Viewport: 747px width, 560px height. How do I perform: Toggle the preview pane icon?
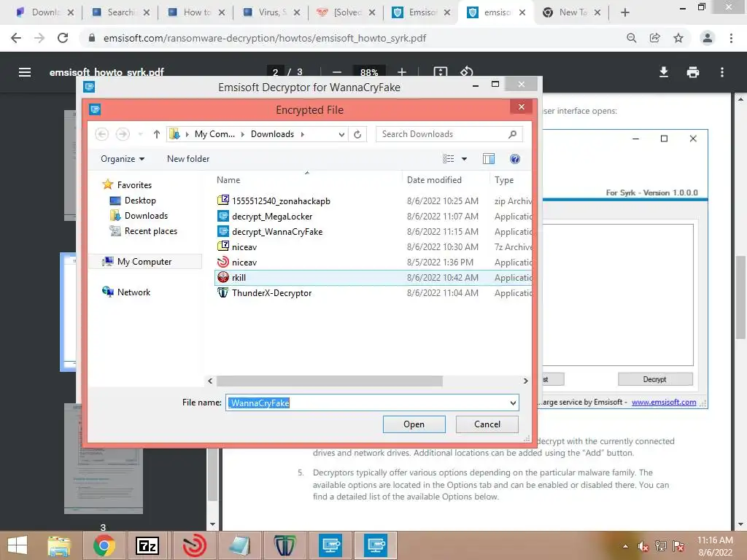coord(489,159)
